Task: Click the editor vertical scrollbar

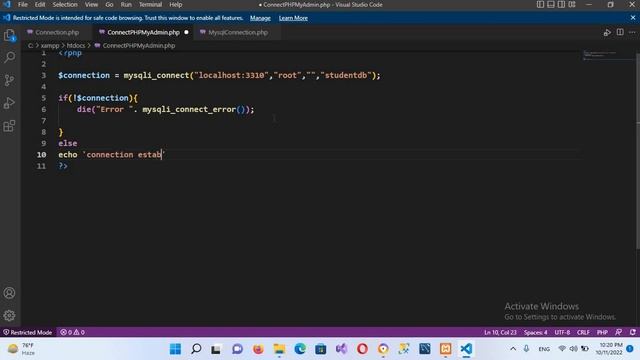Action: 638,150
